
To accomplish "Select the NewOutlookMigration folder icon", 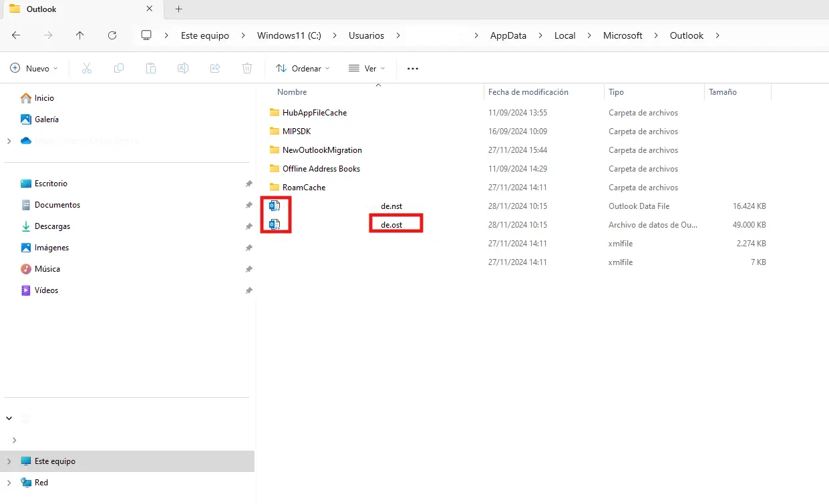I will pyautogui.click(x=275, y=150).
